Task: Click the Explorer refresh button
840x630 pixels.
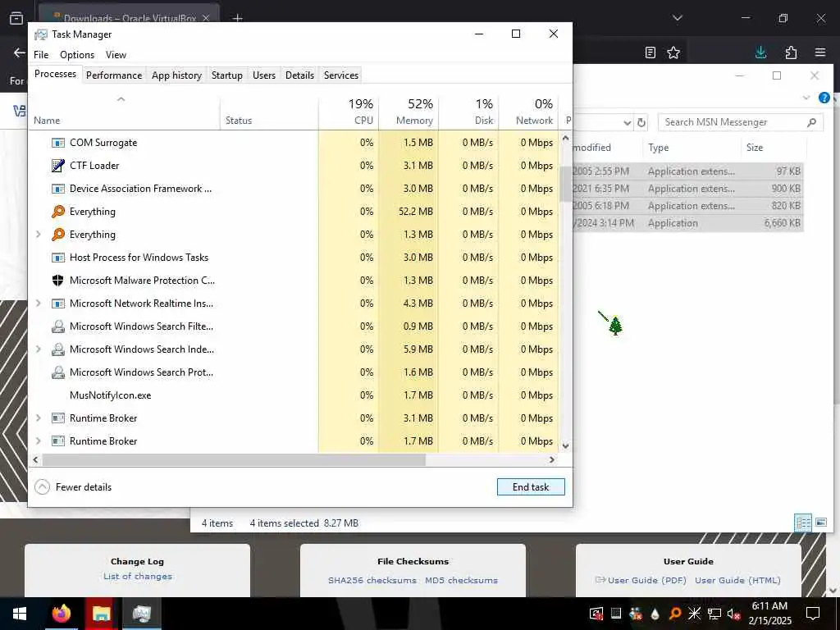Action: click(641, 123)
